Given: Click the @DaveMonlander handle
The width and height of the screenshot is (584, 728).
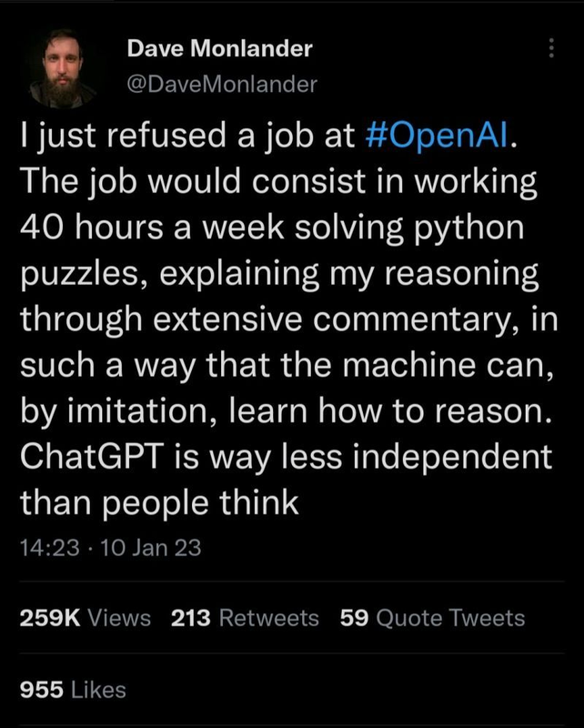Looking at the screenshot, I should [222, 85].
